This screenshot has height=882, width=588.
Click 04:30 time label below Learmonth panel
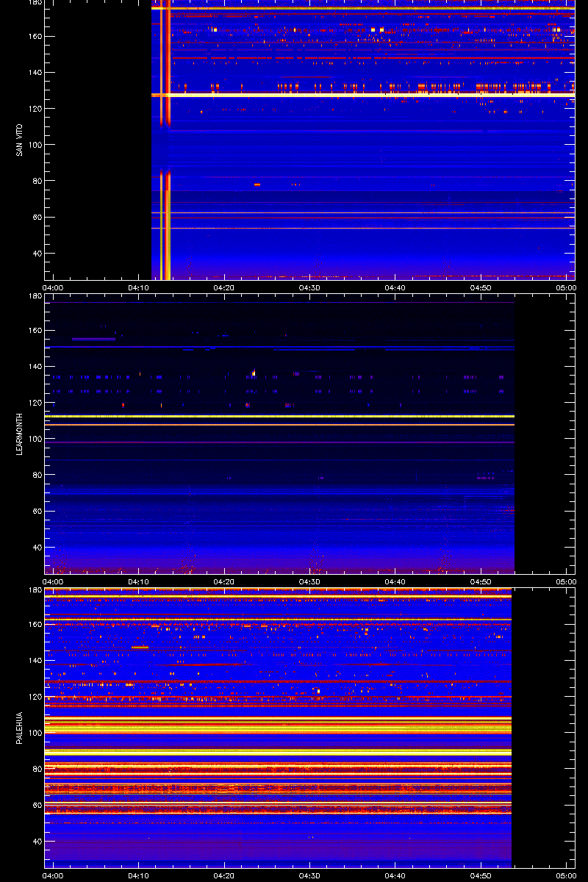click(310, 581)
